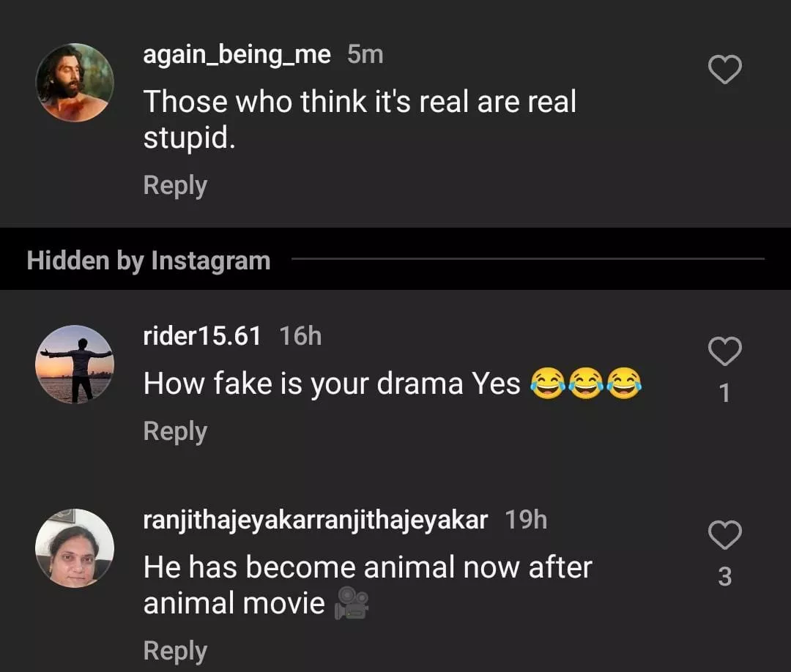
Task: View ranjithajeyakarranjithajeyakar's profile photo
Action: (75, 548)
